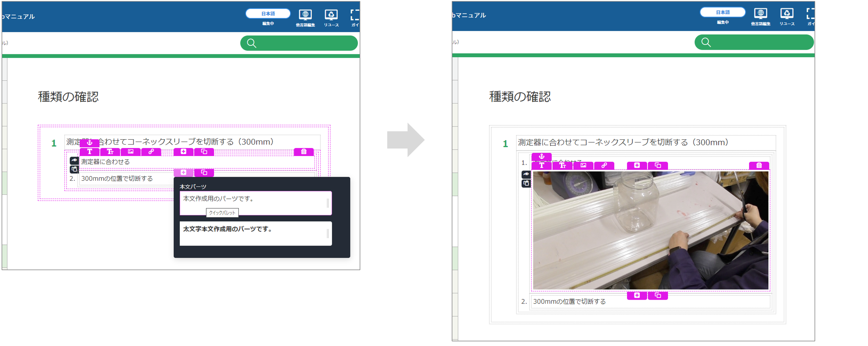Toggle 日本語 language pill in left screenshot

pyautogui.click(x=268, y=13)
